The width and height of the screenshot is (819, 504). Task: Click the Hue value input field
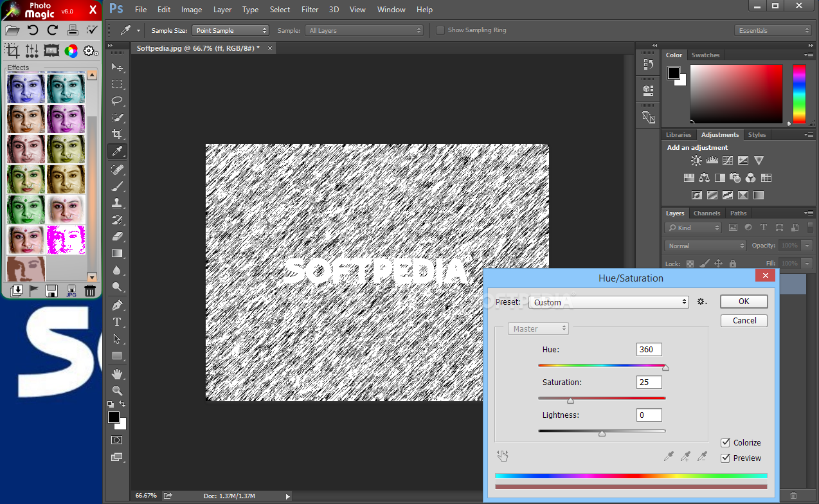649,350
